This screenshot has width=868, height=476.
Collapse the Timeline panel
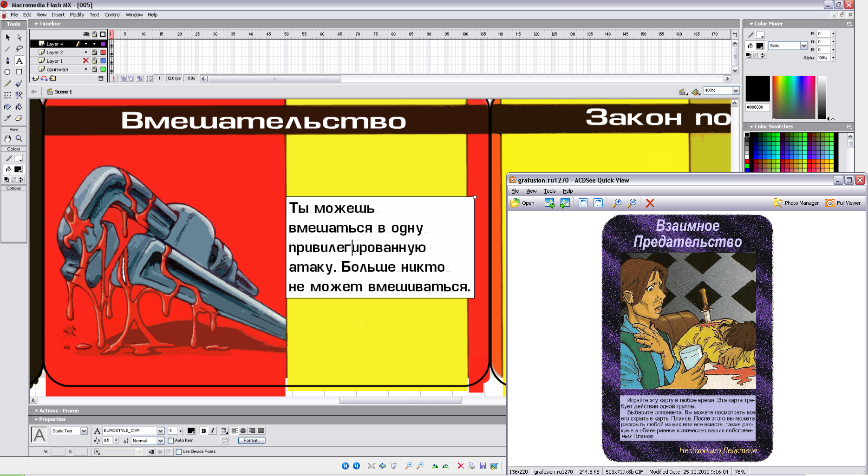[x=36, y=24]
